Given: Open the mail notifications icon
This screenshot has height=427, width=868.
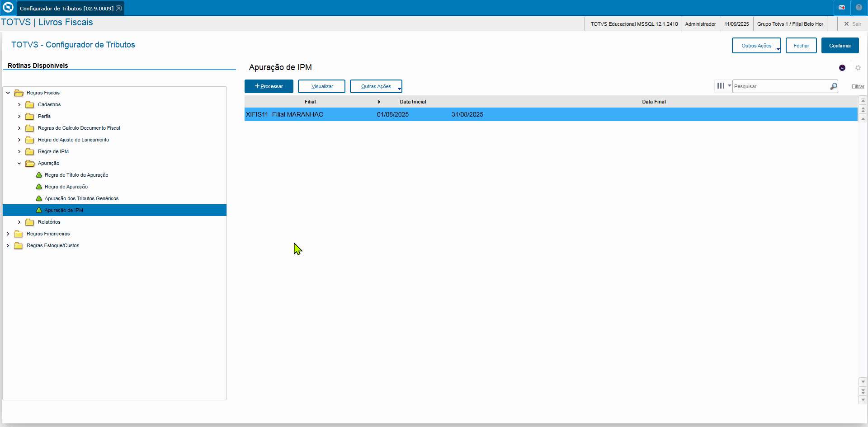Looking at the screenshot, I should [842, 8].
